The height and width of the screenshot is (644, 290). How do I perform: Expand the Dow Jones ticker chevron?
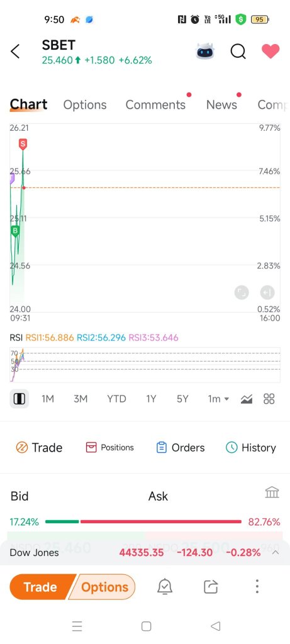tap(276, 552)
